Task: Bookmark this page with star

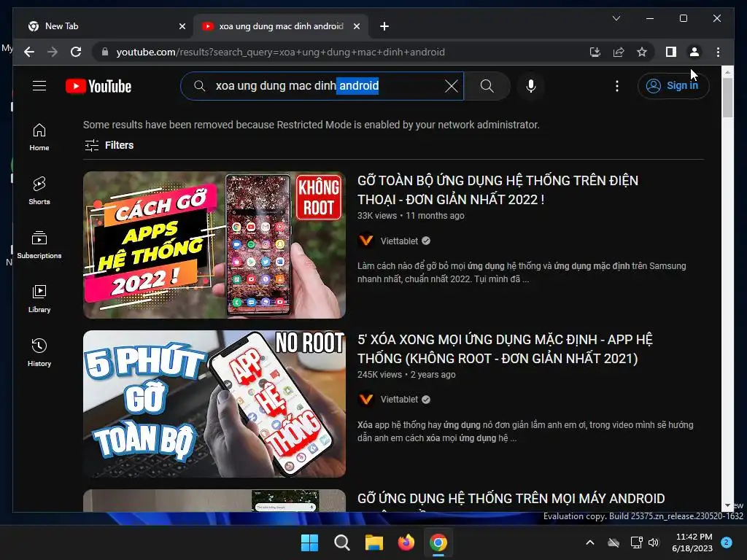Action: (x=642, y=52)
